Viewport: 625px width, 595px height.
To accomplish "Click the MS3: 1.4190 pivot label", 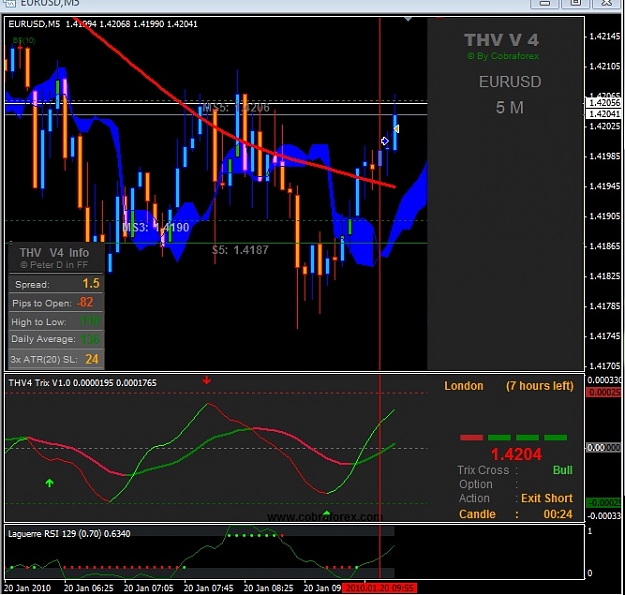I will pyautogui.click(x=155, y=228).
